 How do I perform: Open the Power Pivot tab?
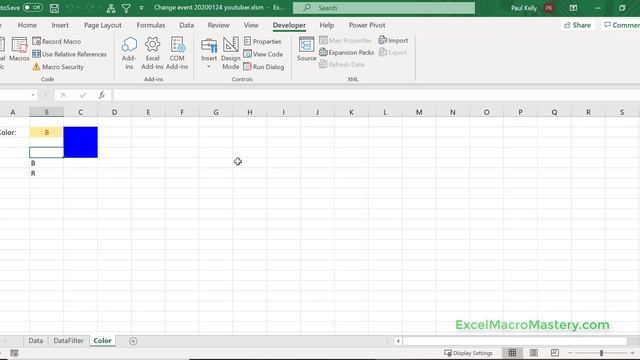pos(367,25)
